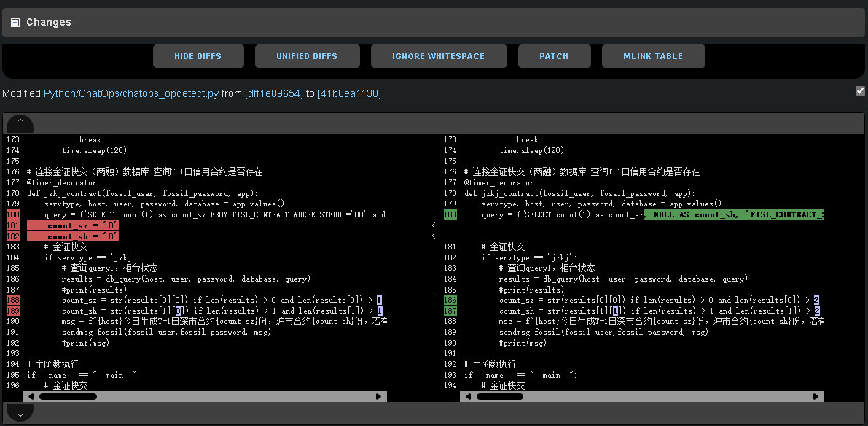Open the chatops_opdetect.py file link

pyautogui.click(x=131, y=93)
